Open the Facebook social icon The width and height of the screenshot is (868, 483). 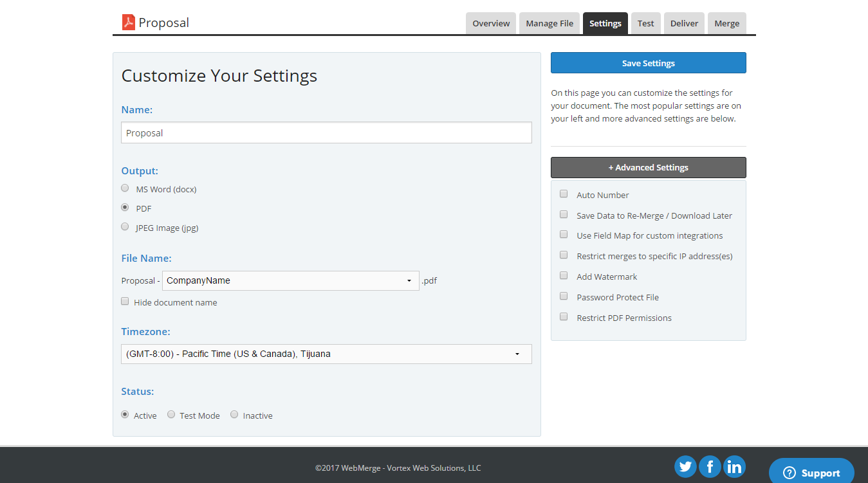710,466
